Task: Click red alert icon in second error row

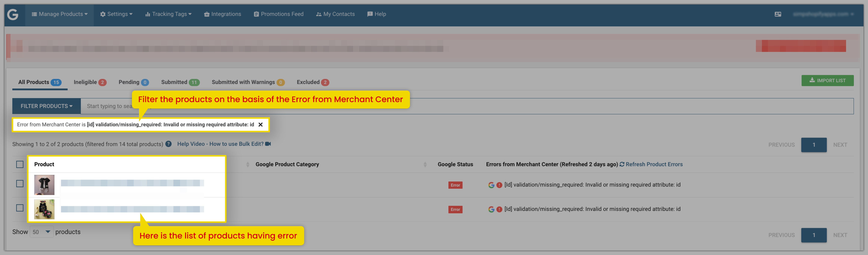Action: 499,210
